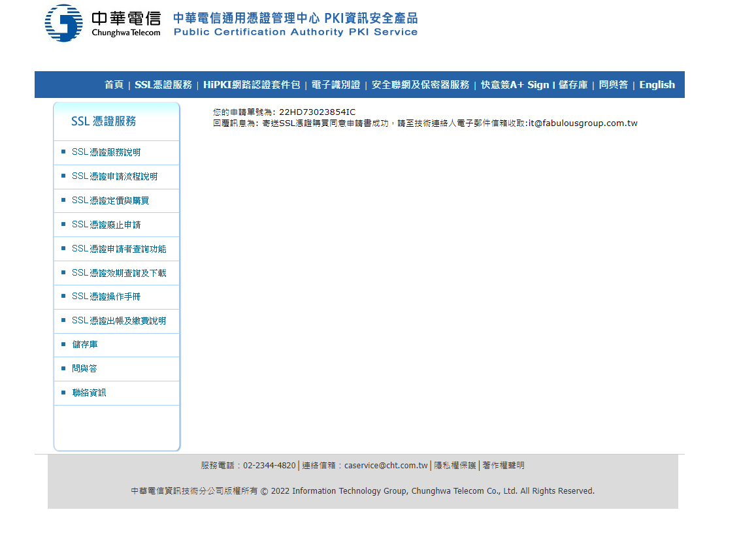
Task: Open SSL憑證操作手冊 sidebar link
Action: coord(106,297)
